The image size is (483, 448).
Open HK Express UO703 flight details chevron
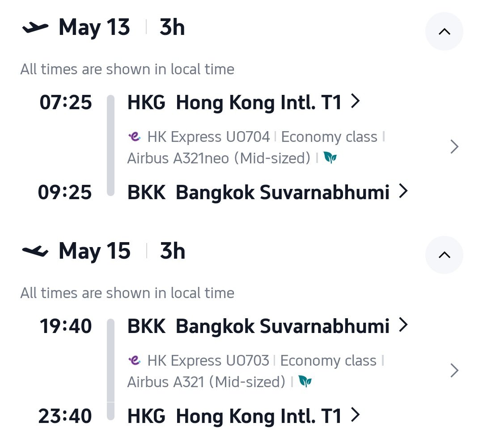tap(454, 370)
